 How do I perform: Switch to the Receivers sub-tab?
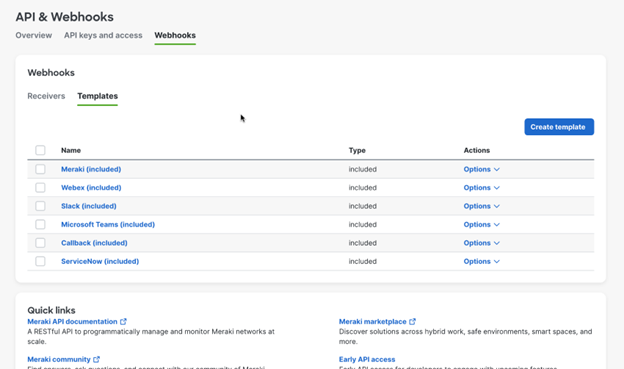pyautogui.click(x=46, y=96)
